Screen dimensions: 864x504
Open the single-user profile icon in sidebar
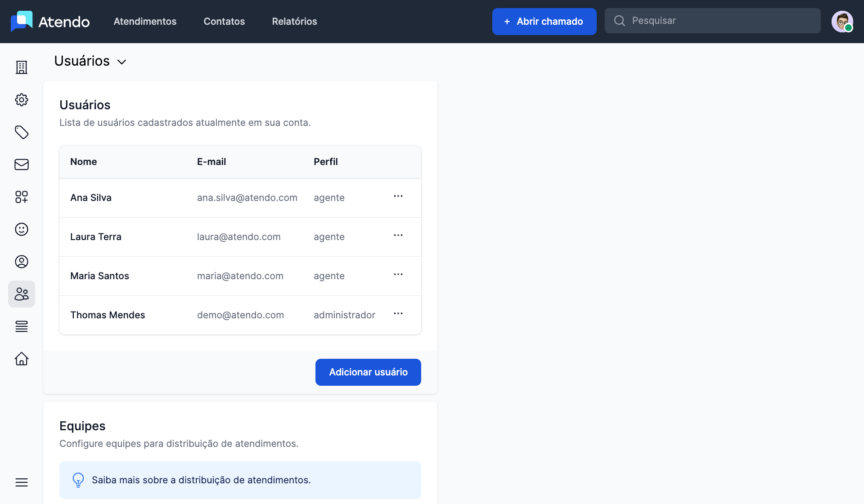pos(22,262)
